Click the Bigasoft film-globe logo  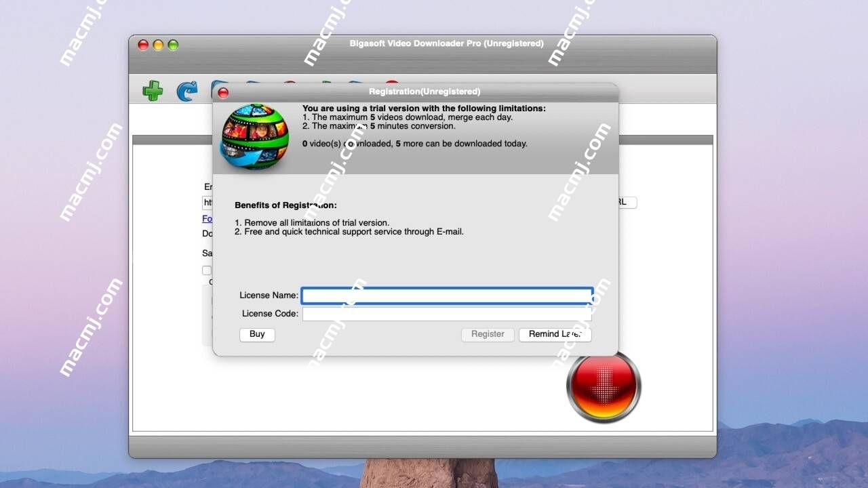tap(254, 137)
